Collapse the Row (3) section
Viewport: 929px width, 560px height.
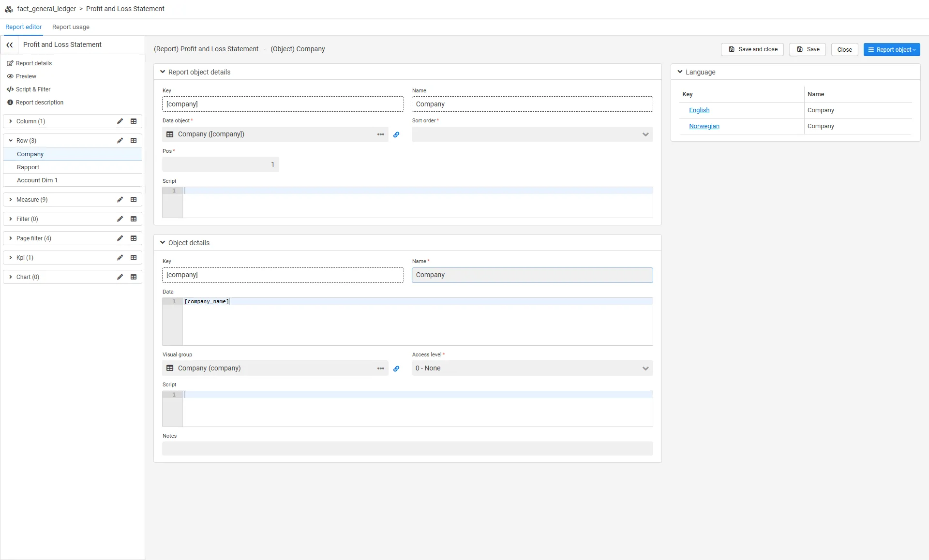pos(11,141)
